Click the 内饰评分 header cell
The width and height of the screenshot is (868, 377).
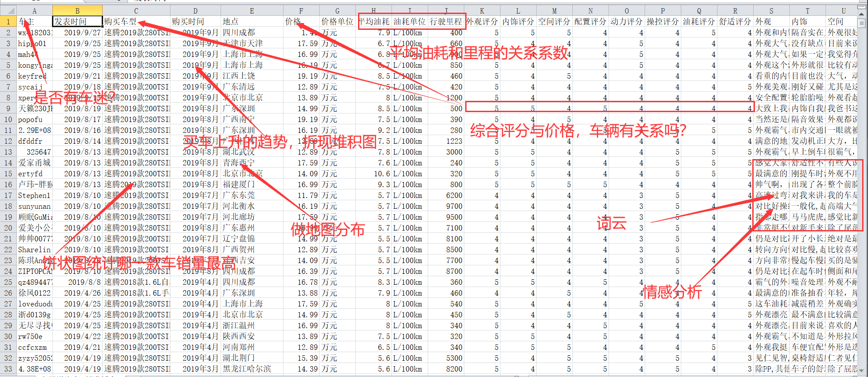point(518,21)
